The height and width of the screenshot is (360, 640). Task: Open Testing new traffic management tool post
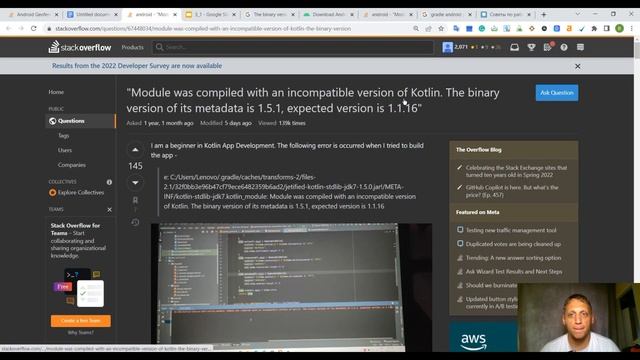click(x=511, y=230)
